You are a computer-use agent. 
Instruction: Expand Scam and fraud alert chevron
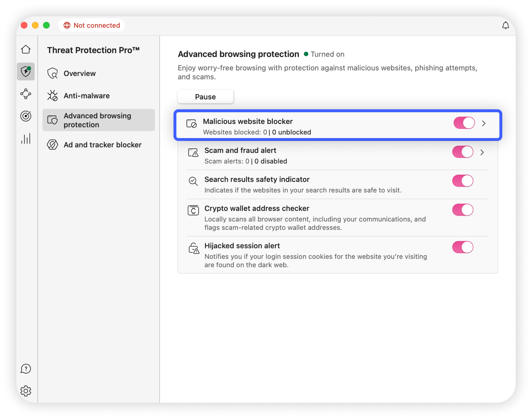tap(482, 152)
